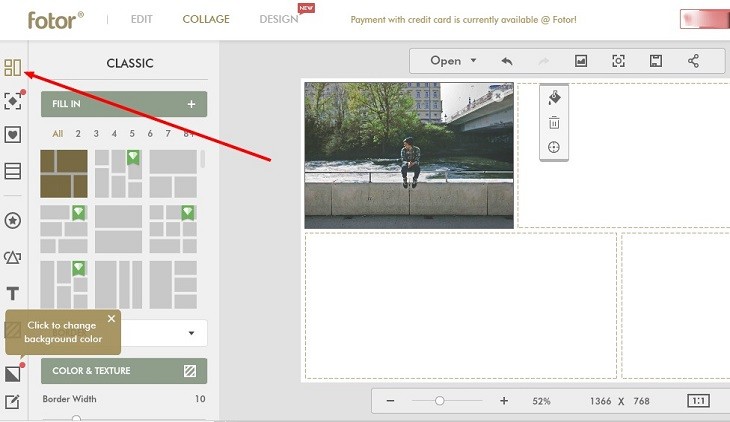
Task: Remove the photo using its X
Action: [x=498, y=96]
